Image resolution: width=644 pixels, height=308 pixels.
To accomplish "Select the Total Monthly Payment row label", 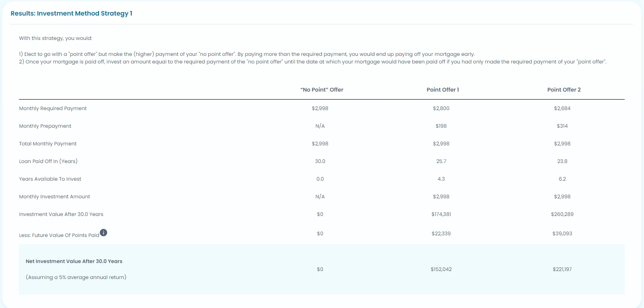I will tap(47, 143).
